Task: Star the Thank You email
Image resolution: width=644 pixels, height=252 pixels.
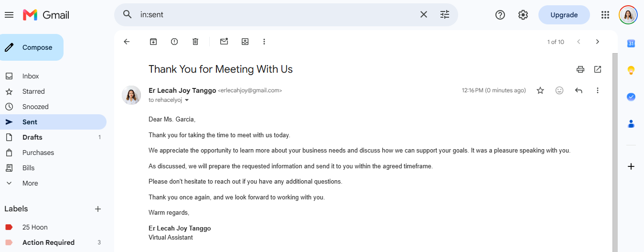Action: 540,90
